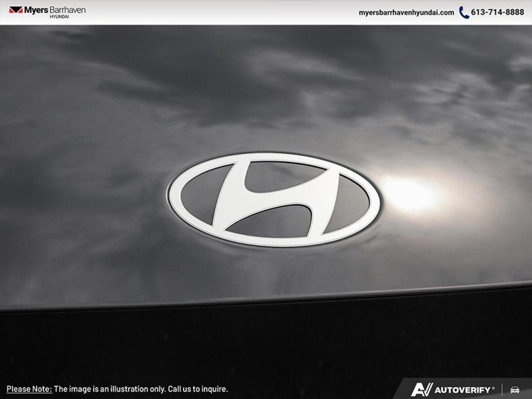Click the 'Please Note:' underlined text

coord(29,389)
